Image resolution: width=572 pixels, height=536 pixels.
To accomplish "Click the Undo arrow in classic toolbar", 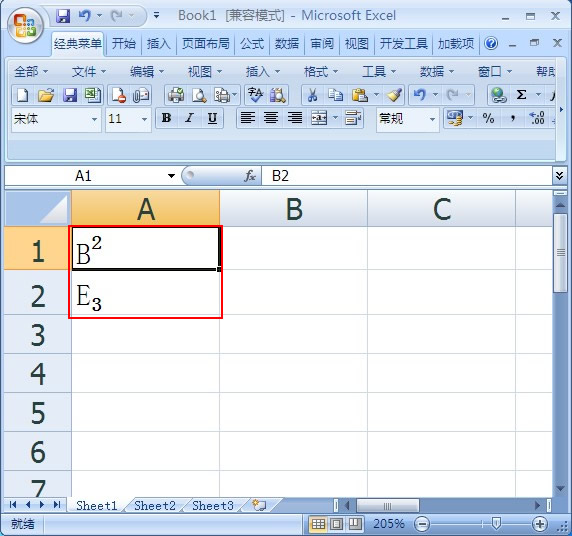I will coord(420,95).
